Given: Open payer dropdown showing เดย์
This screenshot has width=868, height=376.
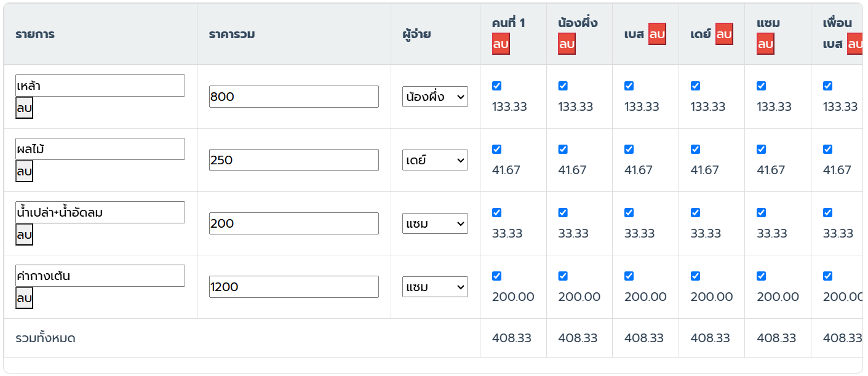Looking at the screenshot, I should tap(435, 160).
